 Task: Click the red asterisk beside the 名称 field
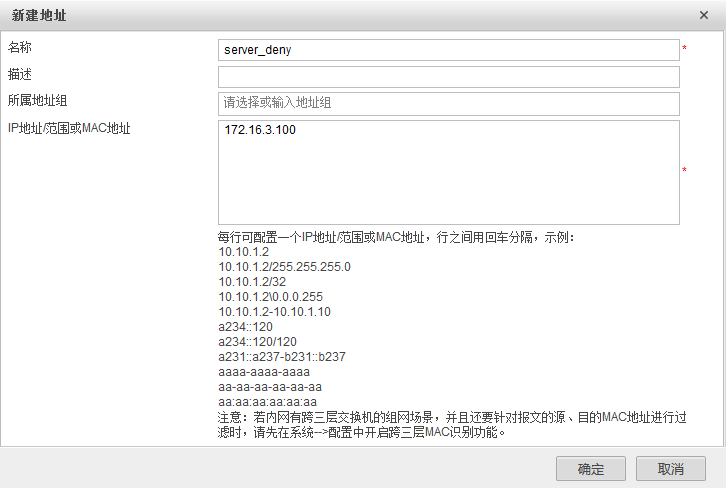pos(684,49)
